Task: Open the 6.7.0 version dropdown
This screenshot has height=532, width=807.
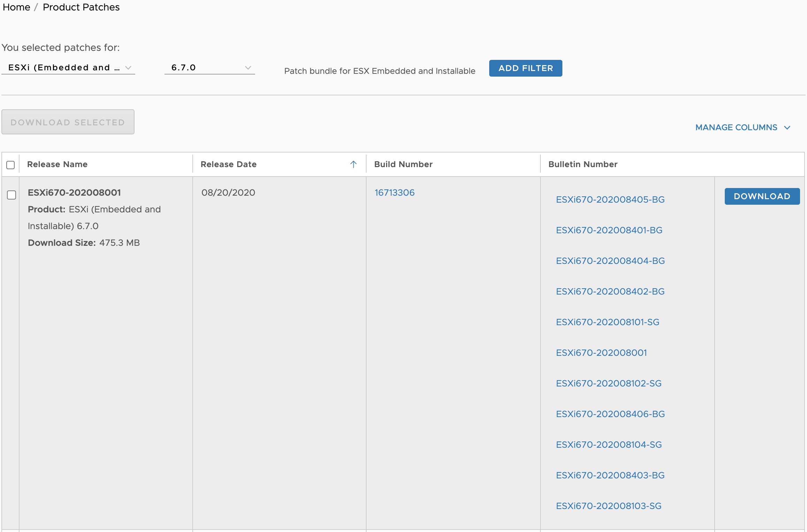Action: [210, 68]
